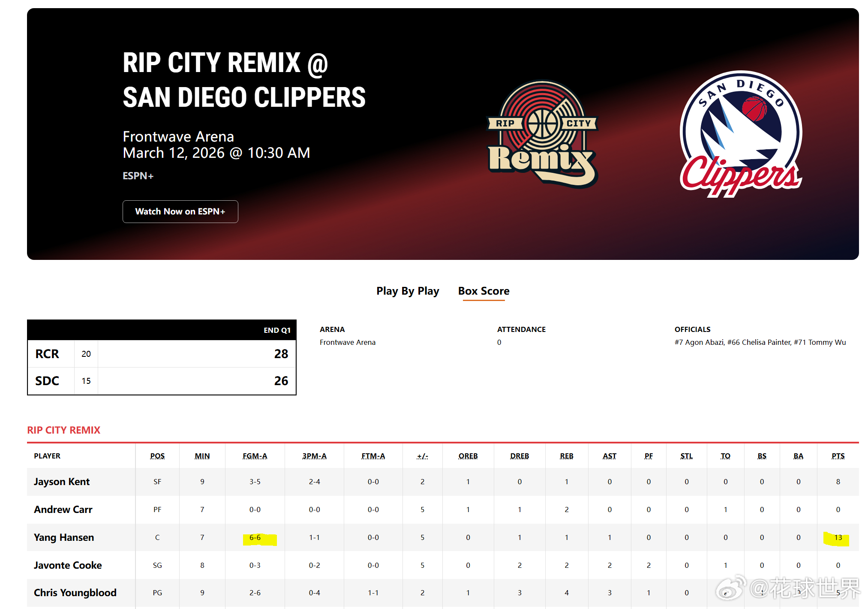Image resolution: width=868 pixels, height=609 pixels.
Task: Click the AST column header
Action: click(609, 456)
